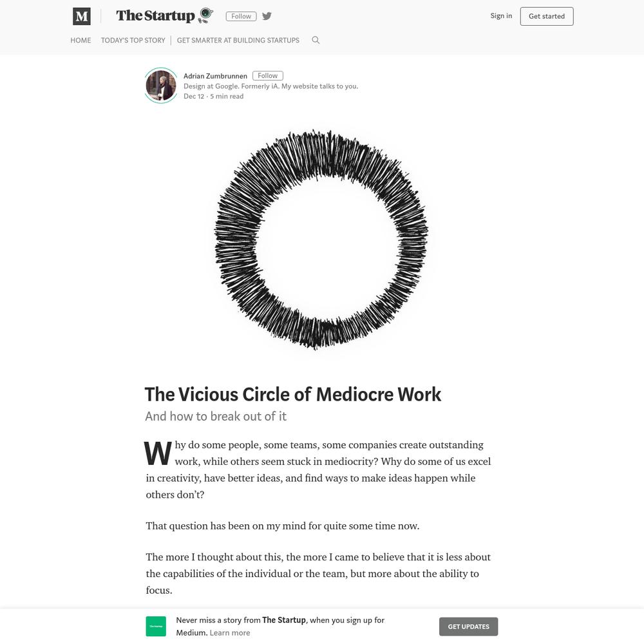
Task: Select GET SMARTER AT BUILDING STARTUPS
Action: (x=238, y=40)
